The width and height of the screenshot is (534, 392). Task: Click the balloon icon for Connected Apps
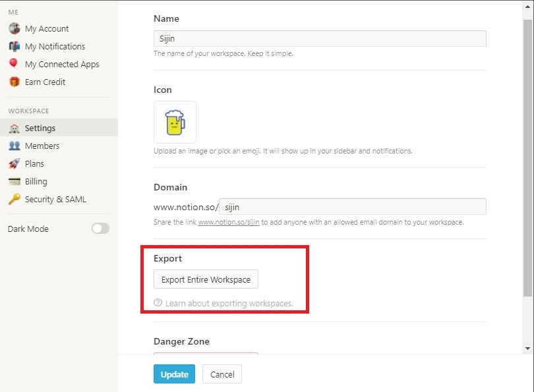click(14, 64)
